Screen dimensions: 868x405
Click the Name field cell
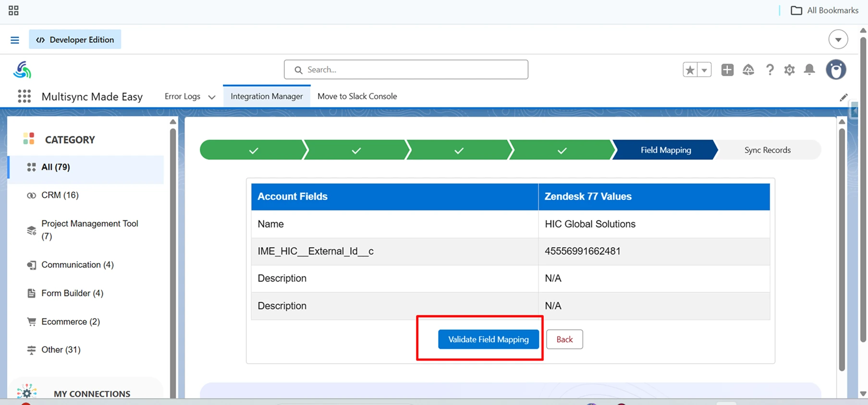click(394, 224)
